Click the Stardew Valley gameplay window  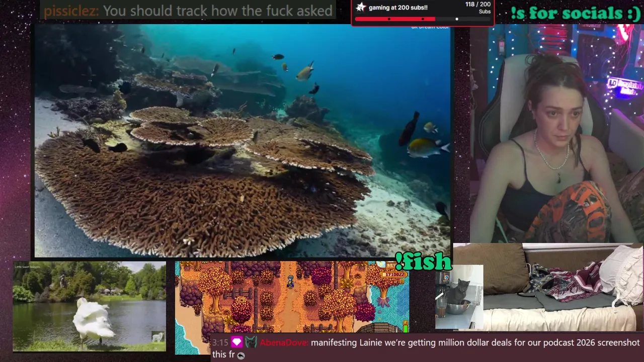292,297
